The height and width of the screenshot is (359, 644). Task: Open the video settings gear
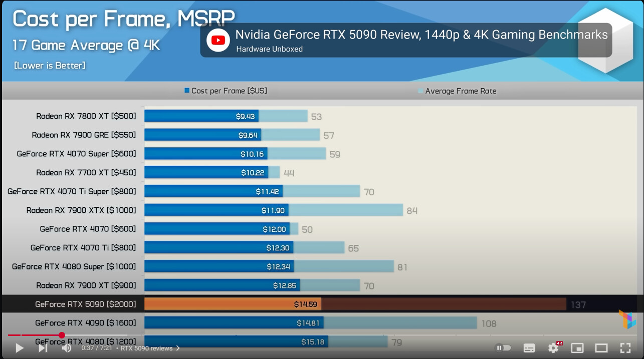(553, 348)
